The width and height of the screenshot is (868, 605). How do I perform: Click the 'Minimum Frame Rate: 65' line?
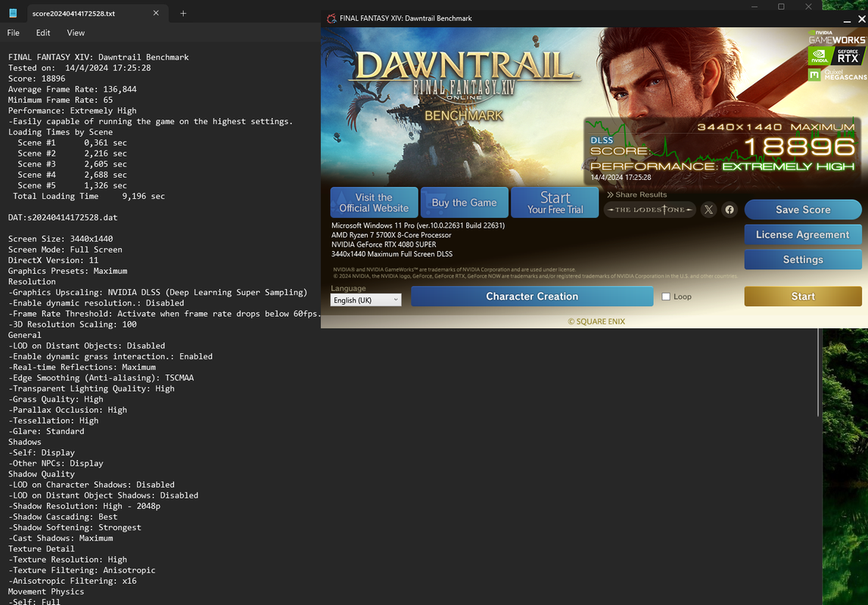coord(61,100)
